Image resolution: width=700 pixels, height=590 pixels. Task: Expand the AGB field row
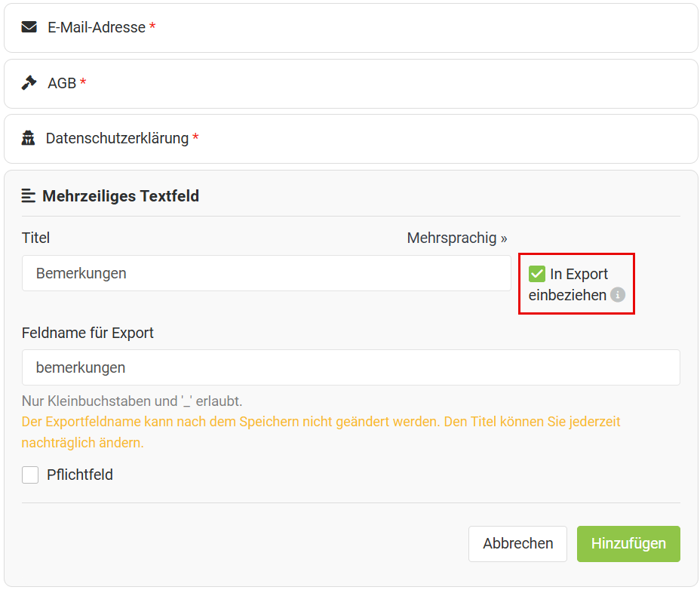[x=351, y=84]
